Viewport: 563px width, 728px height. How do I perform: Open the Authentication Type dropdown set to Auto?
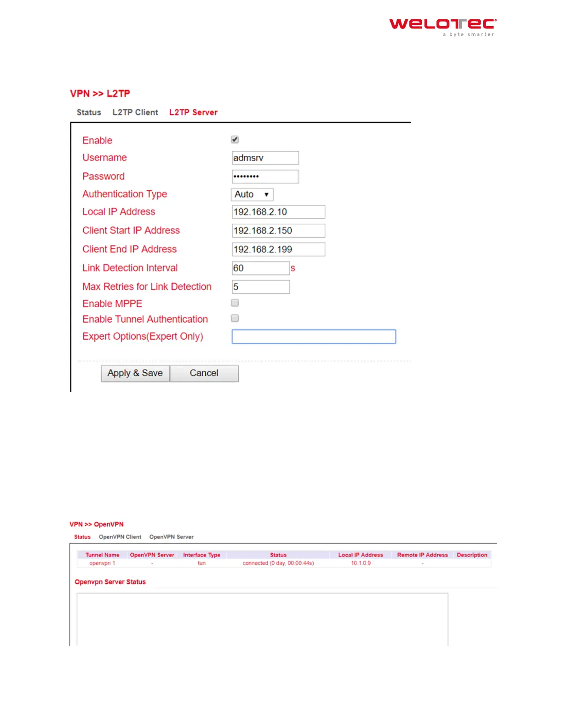(x=252, y=194)
